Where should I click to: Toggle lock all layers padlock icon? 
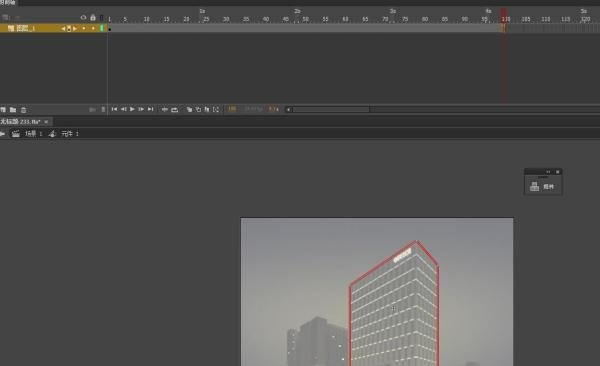93,18
